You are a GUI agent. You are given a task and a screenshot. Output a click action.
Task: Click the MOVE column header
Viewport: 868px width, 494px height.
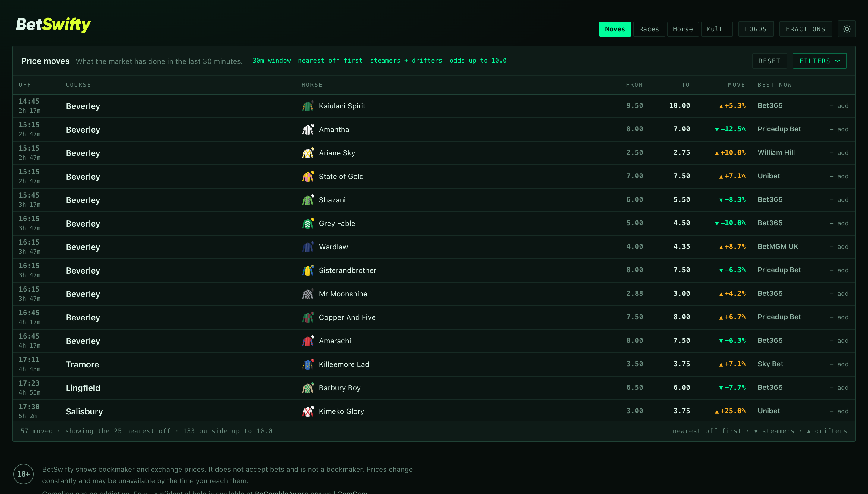point(736,85)
